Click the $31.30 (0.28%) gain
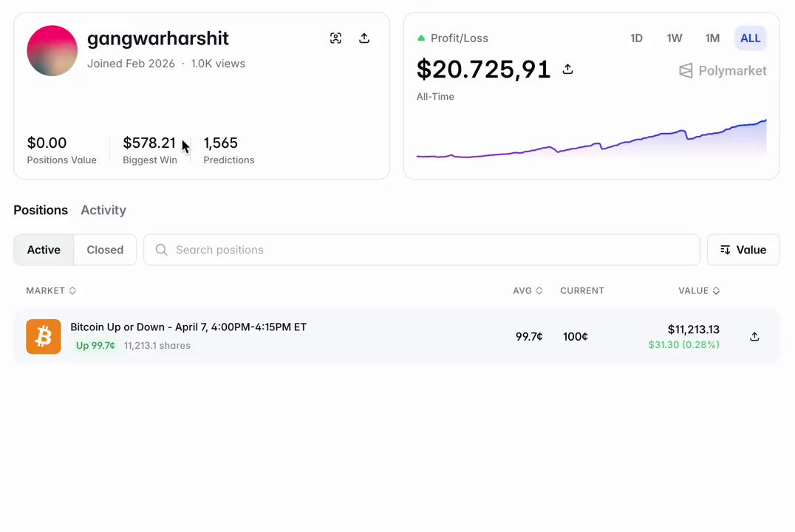 pos(684,345)
